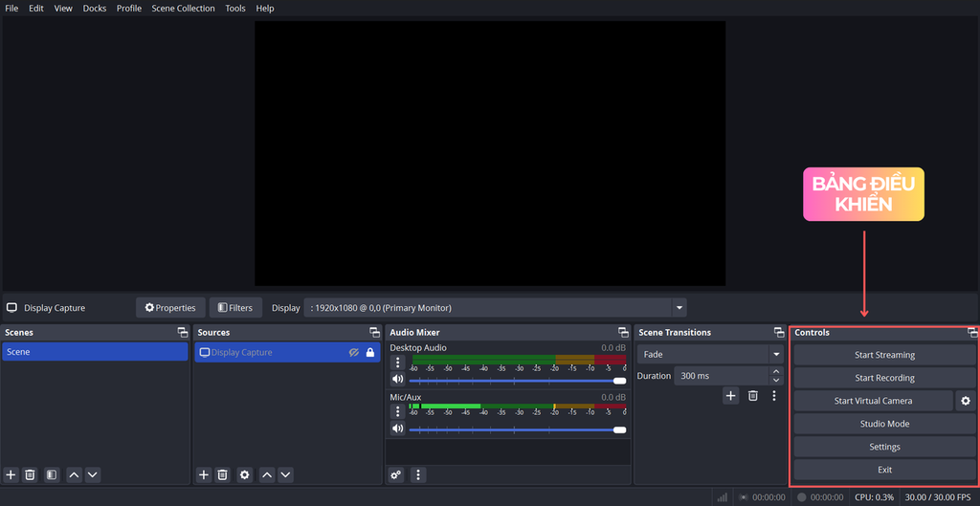The width and height of the screenshot is (980, 506).
Task: Decrease transition duration with down arrow
Action: 776,381
